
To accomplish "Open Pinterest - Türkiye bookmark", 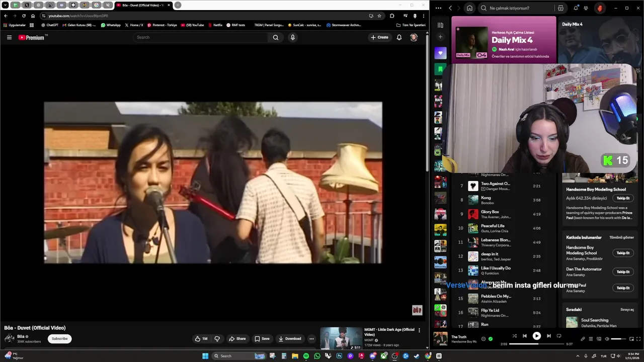I will click(x=162, y=25).
